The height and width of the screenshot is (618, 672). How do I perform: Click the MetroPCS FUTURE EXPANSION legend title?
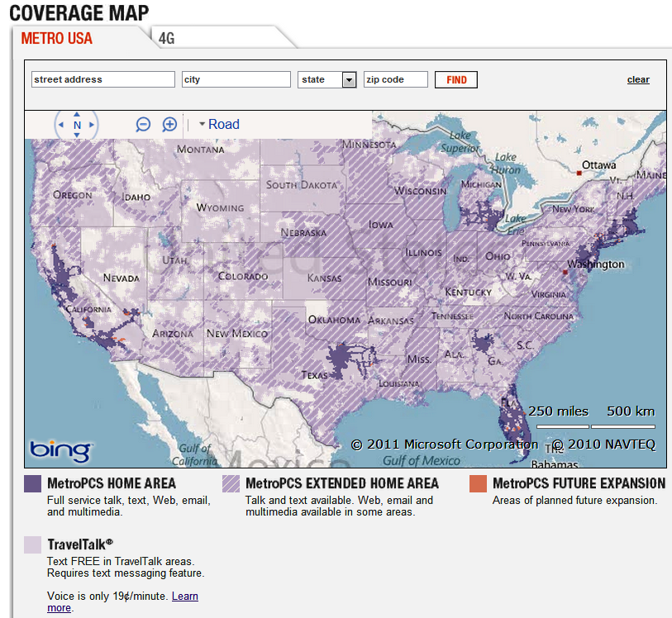579,483
